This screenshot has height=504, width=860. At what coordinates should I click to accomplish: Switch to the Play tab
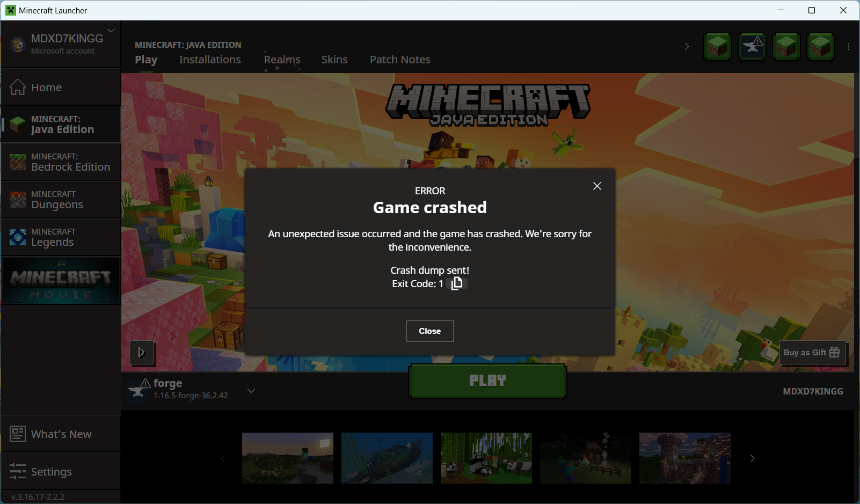click(146, 60)
